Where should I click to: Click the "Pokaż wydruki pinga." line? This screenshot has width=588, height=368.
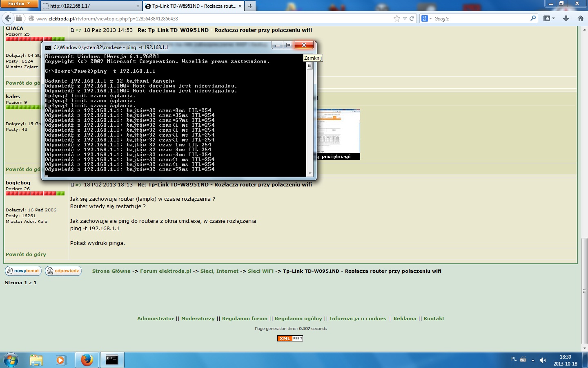pyautogui.click(x=98, y=243)
